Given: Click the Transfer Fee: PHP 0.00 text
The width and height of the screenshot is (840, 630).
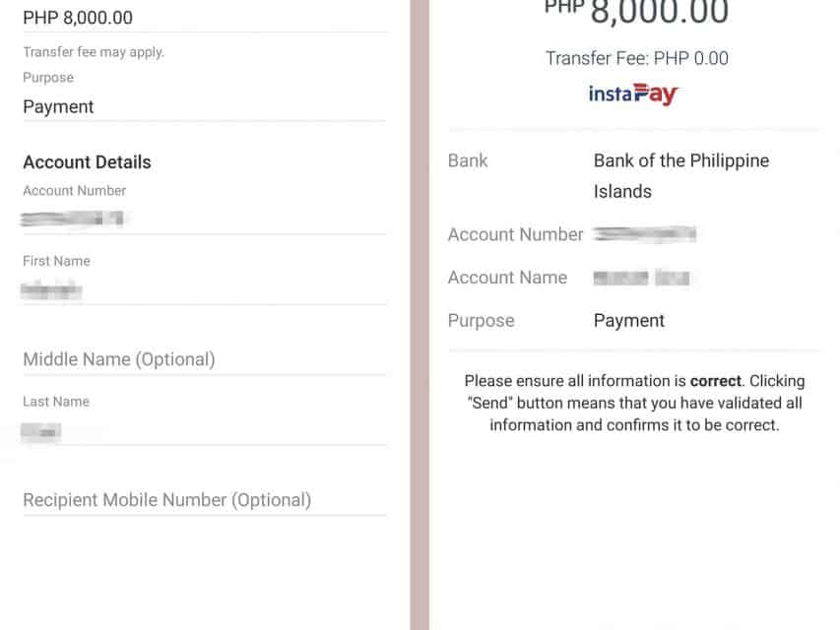Looking at the screenshot, I should [x=637, y=58].
